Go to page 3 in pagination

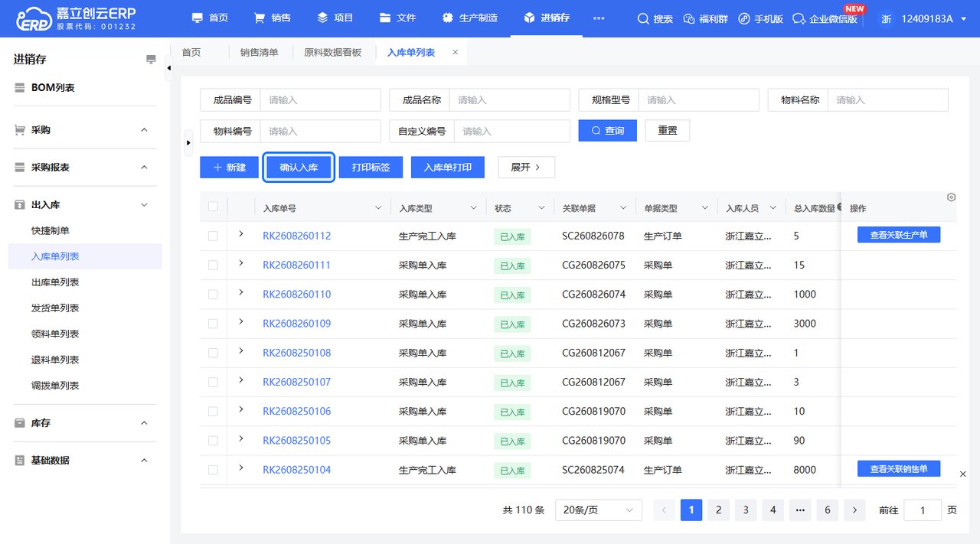[746, 510]
